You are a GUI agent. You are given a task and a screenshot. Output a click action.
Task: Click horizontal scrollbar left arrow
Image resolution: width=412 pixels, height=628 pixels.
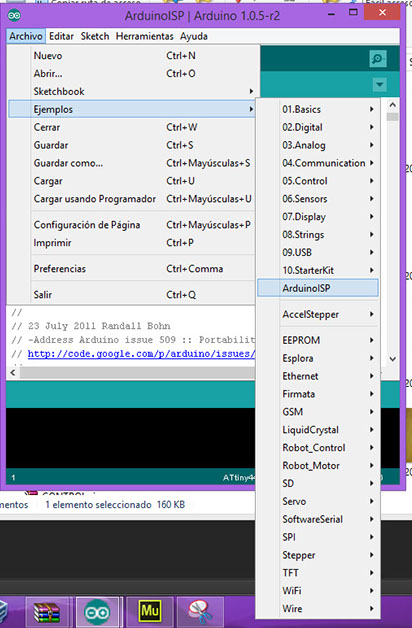point(13,372)
